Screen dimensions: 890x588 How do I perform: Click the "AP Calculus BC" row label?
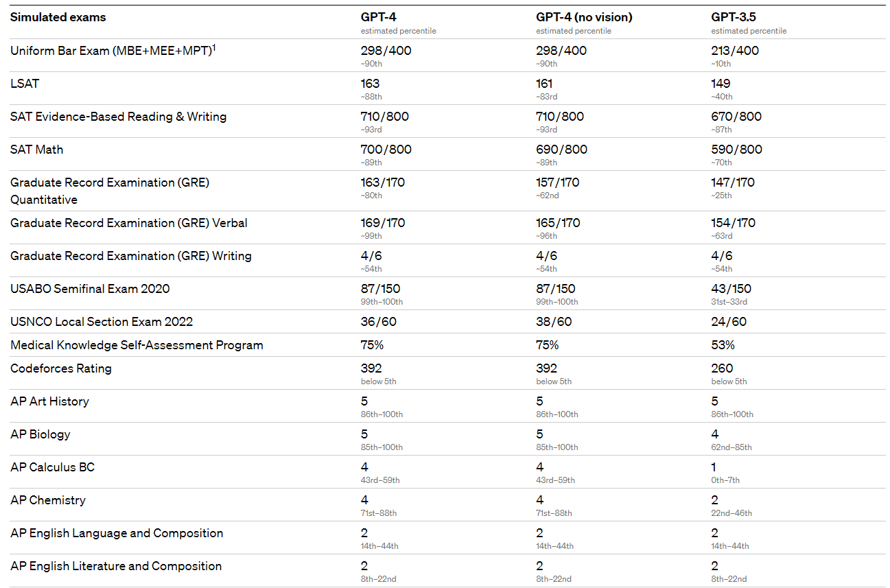pos(52,467)
